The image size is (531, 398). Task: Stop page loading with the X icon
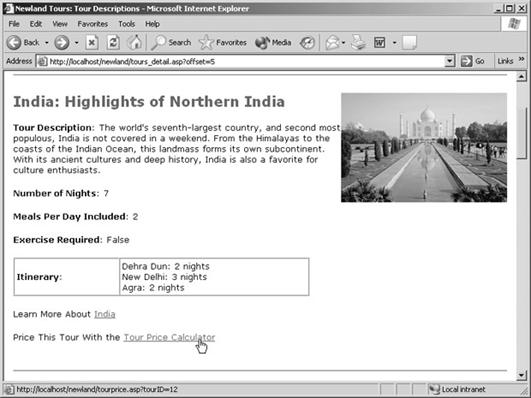tap(92, 43)
